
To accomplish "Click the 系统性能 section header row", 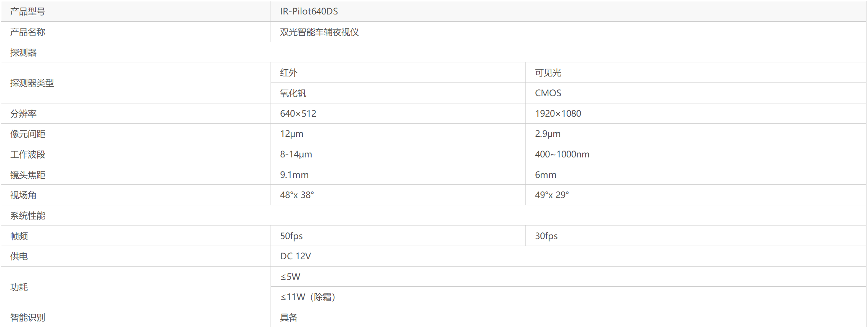I will (27, 216).
